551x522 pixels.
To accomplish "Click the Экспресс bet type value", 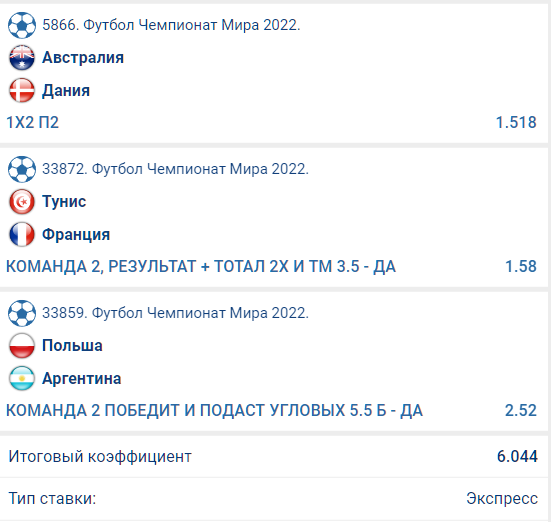I will pos(502,498).
